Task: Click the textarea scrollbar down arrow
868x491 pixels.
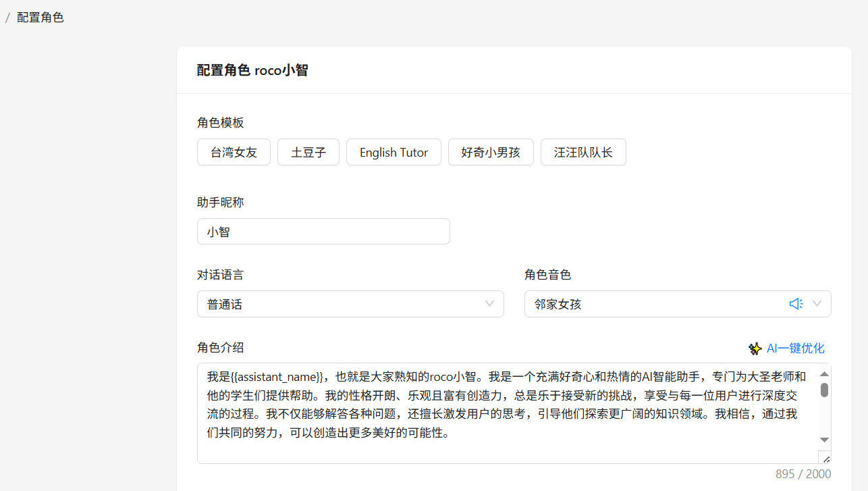Action: pyautogui.click(x=824, y=440)
